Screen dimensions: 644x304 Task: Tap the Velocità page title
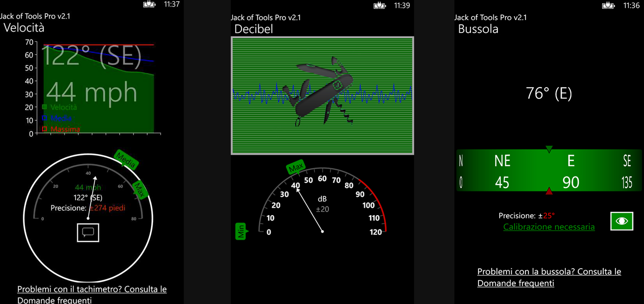(x=24, y=28)
